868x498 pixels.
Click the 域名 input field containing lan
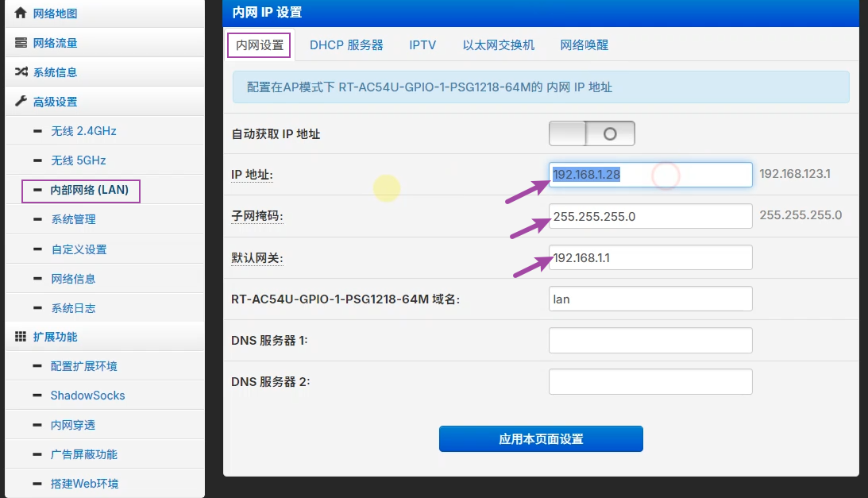tap(650, 299)
